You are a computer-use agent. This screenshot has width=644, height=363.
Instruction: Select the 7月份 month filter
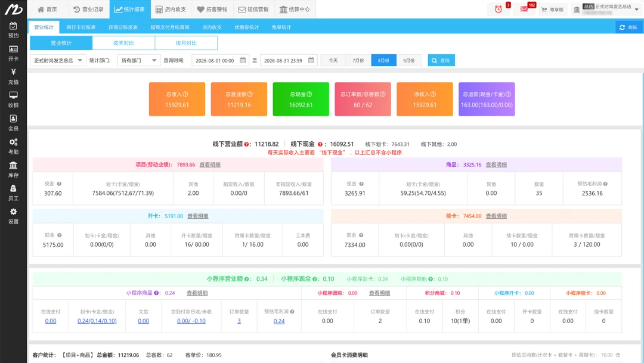pyautogui.click(x=358, y=60)
